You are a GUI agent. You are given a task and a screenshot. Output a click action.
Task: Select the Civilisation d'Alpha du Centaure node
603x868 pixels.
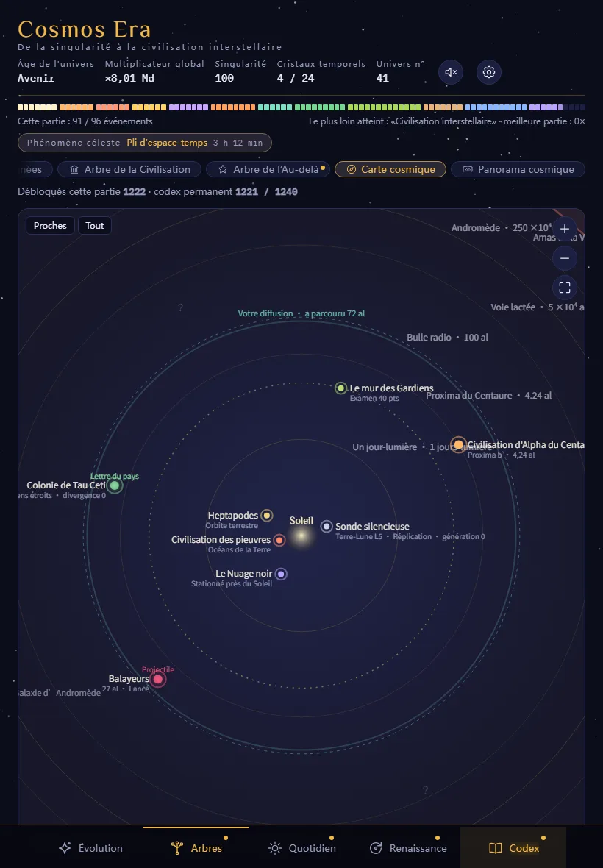[x=459, y=445]
